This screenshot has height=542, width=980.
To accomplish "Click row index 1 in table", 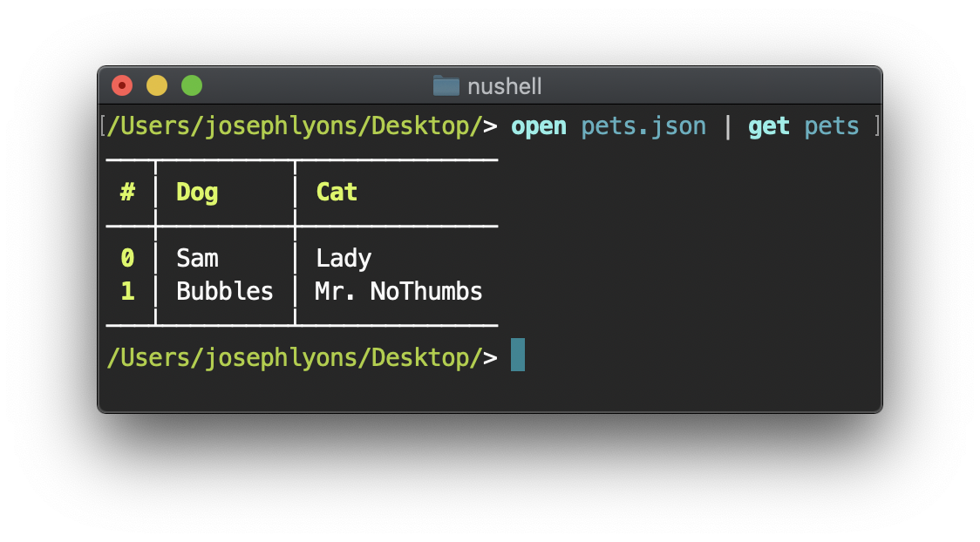I will point(128,291).
